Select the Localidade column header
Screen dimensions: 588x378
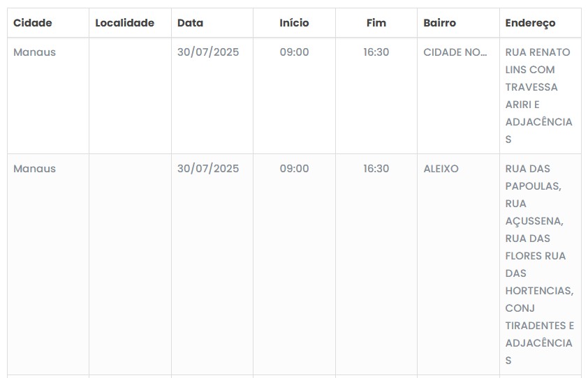[124, 23]
